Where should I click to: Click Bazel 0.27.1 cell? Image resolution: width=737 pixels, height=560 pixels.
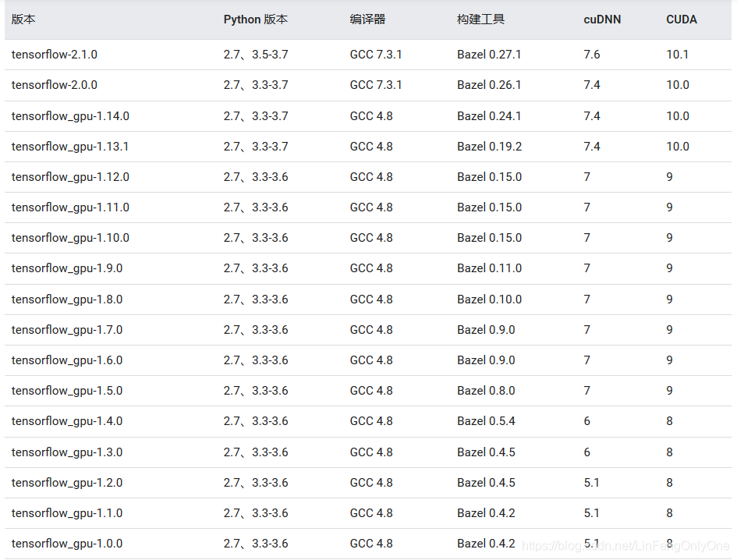point(489,55)
